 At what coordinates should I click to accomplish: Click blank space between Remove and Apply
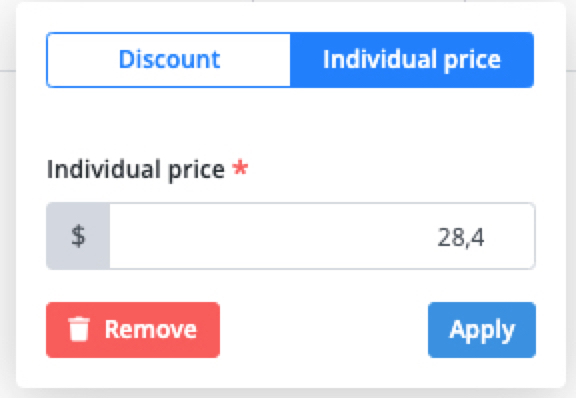(x=324, y=330)
